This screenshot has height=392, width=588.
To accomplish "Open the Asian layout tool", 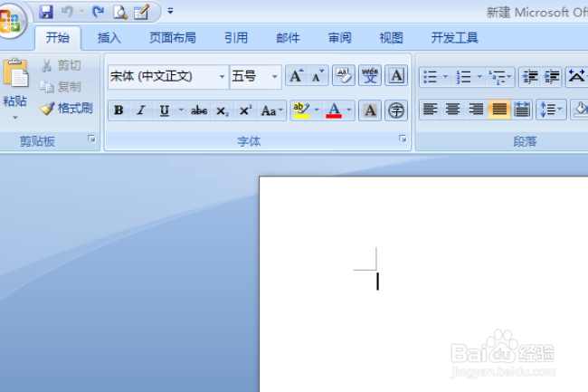I will (577, 76).
